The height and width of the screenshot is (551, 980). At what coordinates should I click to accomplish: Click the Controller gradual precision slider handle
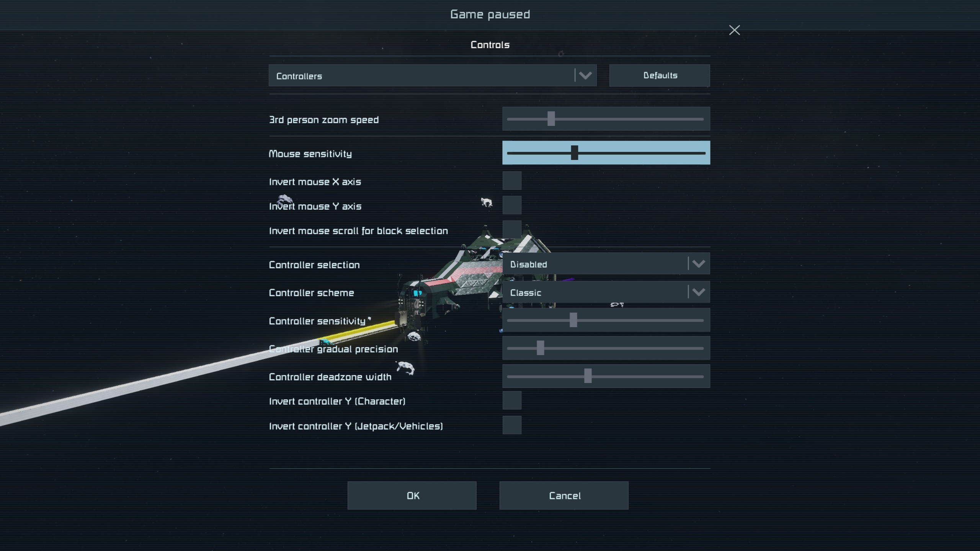point(540,348)
